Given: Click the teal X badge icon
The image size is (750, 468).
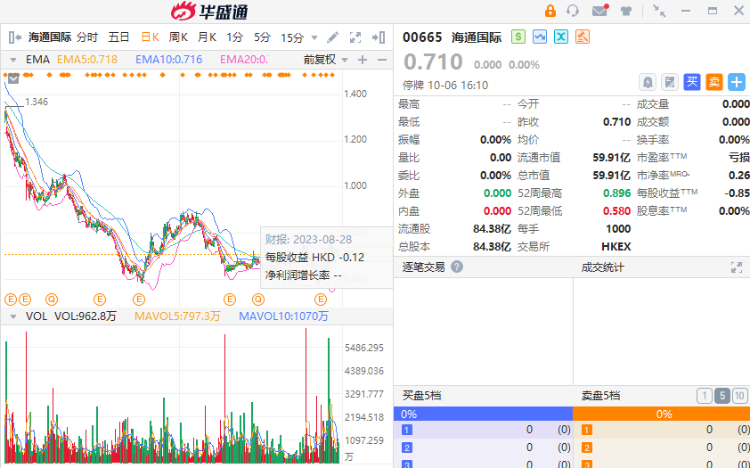Looking at the screenshot, I should point(561,37).
